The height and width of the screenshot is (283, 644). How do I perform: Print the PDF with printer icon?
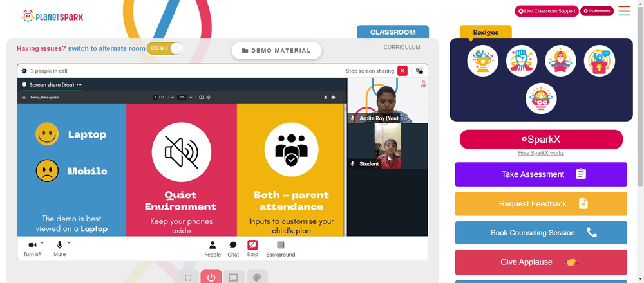(x=333, y=98)
